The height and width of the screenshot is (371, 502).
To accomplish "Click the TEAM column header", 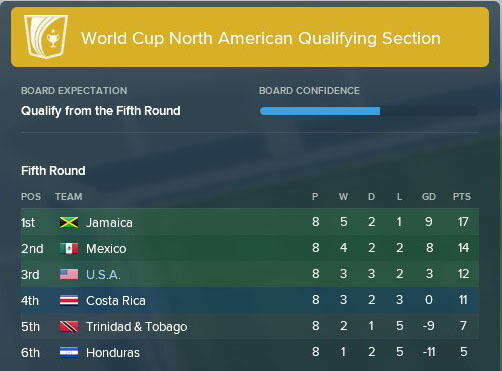I will (69, 197).
